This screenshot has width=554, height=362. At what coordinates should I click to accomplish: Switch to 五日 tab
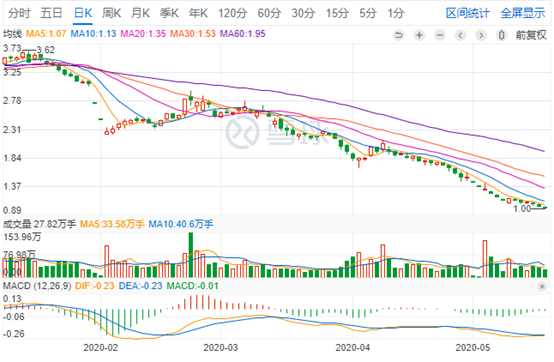pyautogui.click(x=51, y=13)
